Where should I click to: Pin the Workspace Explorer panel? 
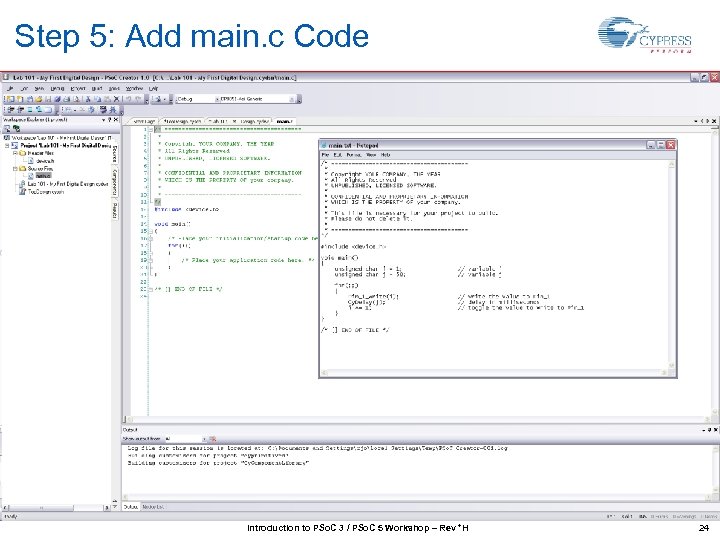(110, 119)
